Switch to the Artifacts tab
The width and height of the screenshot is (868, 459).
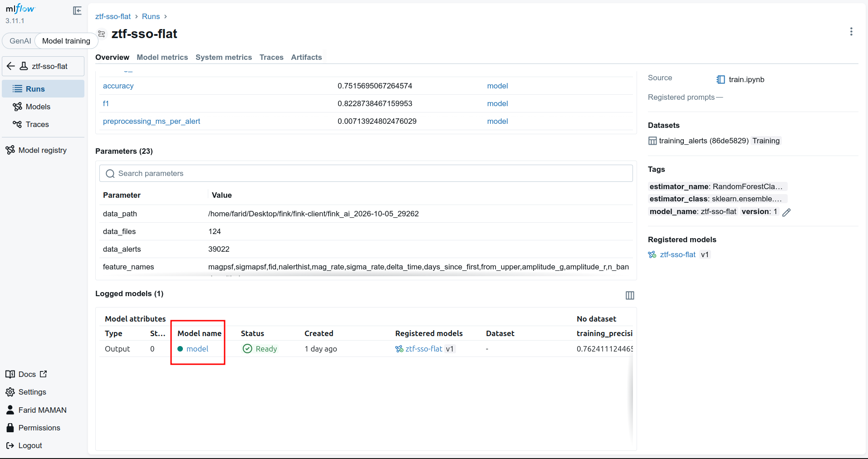click(x=306, y=57)
